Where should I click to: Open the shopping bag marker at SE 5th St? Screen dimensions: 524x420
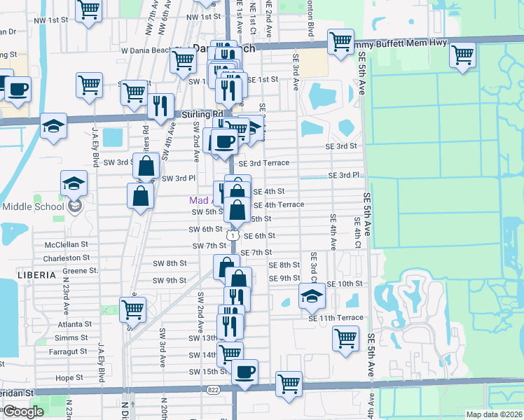pyautogui.click(x=237, y=210)
